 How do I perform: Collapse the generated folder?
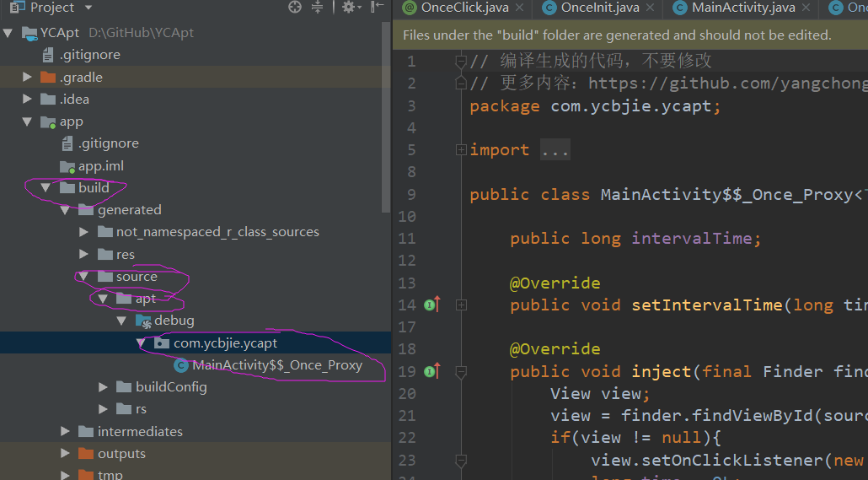(66, 210)
